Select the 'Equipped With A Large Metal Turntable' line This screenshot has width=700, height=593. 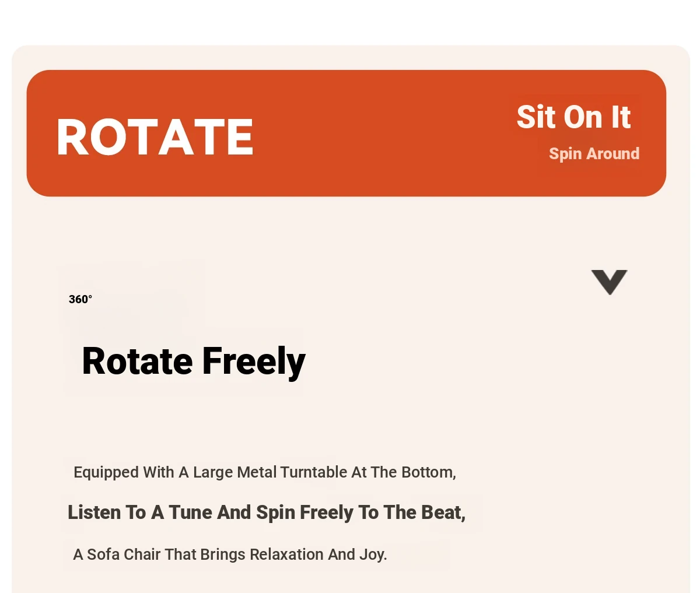[x=265, y=472]
